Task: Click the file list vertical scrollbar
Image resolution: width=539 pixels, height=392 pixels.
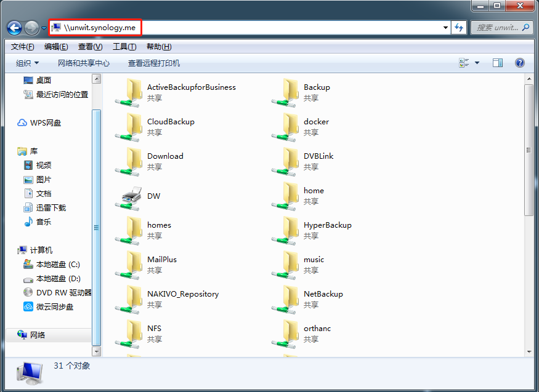Action: (x=529, y=151)
